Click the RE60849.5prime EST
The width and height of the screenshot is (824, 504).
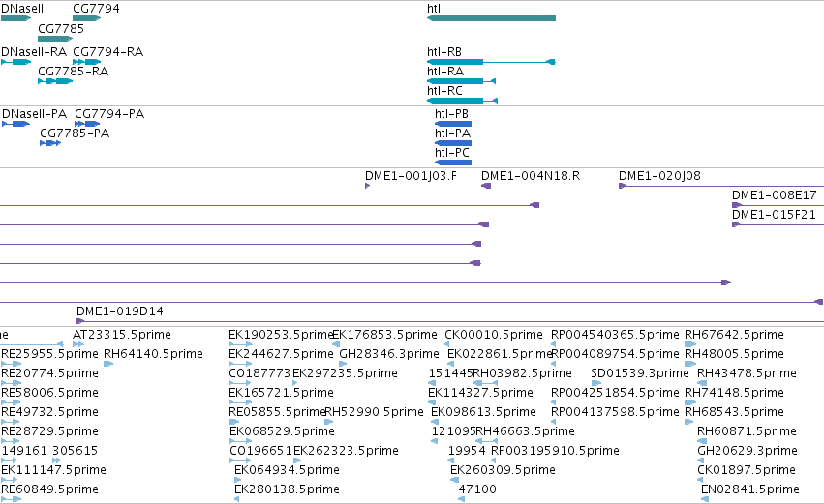coord(11,499)
